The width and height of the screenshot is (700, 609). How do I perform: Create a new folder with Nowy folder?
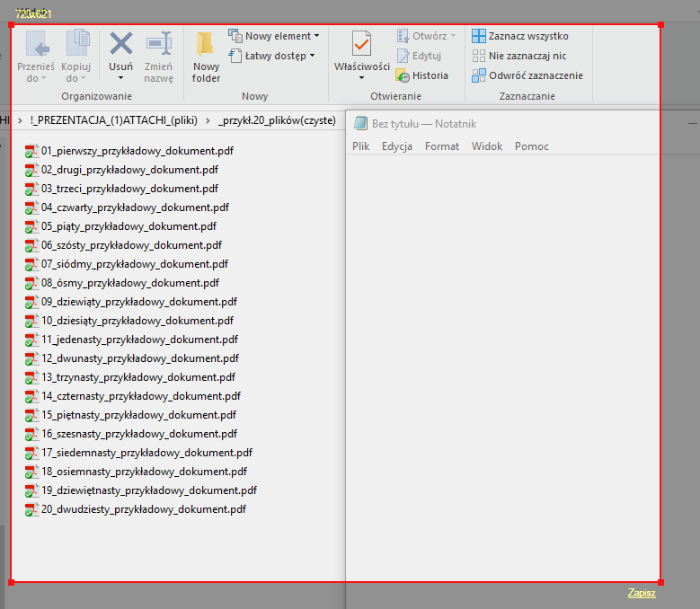[206, 56]
